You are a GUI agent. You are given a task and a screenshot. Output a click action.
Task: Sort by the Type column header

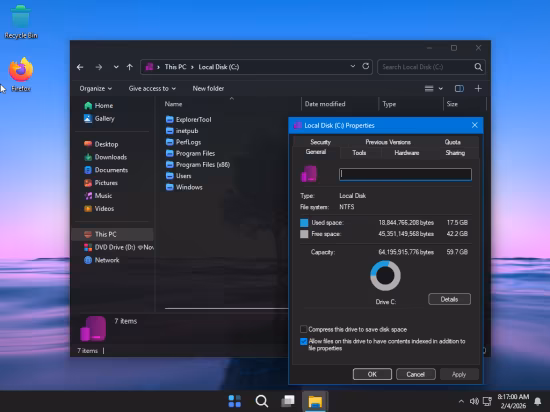(389, 104)
